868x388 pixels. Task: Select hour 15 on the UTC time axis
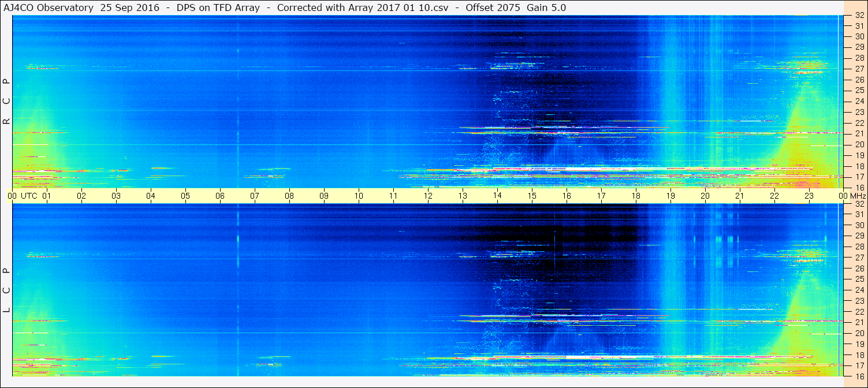tap(532, 196)
